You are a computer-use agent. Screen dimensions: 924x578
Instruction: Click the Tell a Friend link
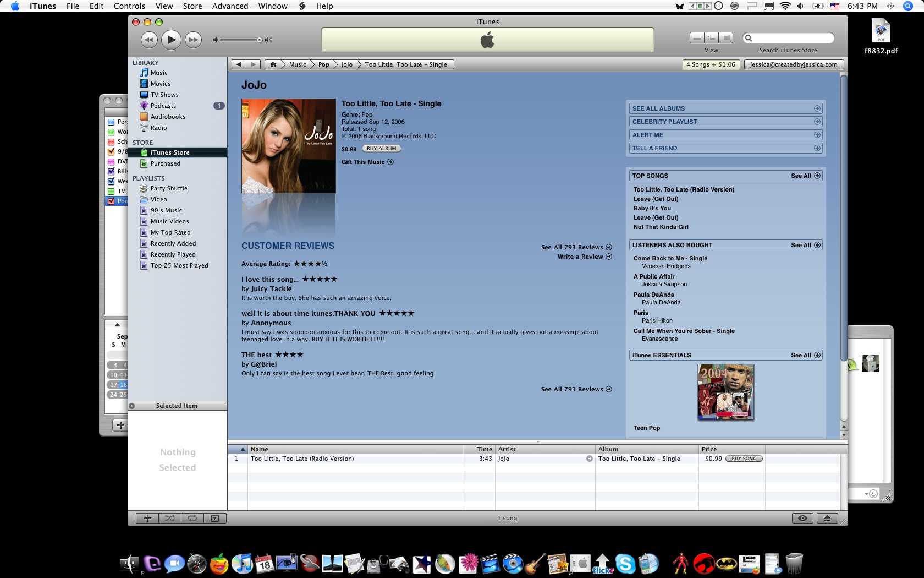pyautogui.click(x=725, y=148)
